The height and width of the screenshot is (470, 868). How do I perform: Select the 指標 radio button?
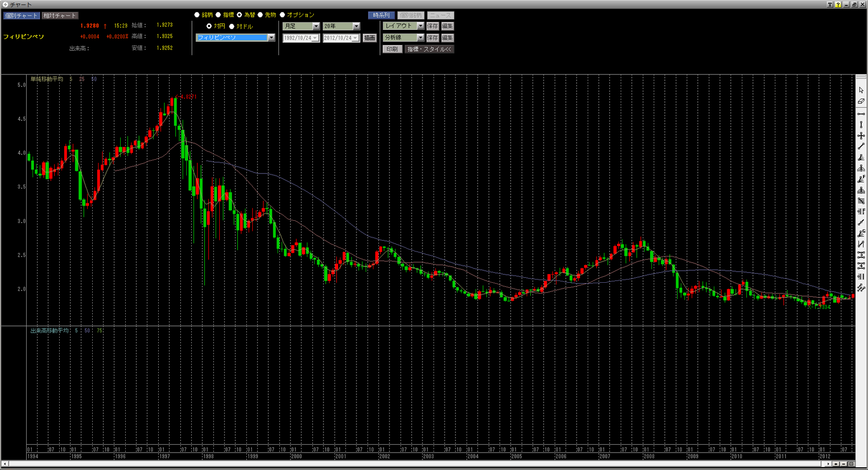click(x=218, y=15)
